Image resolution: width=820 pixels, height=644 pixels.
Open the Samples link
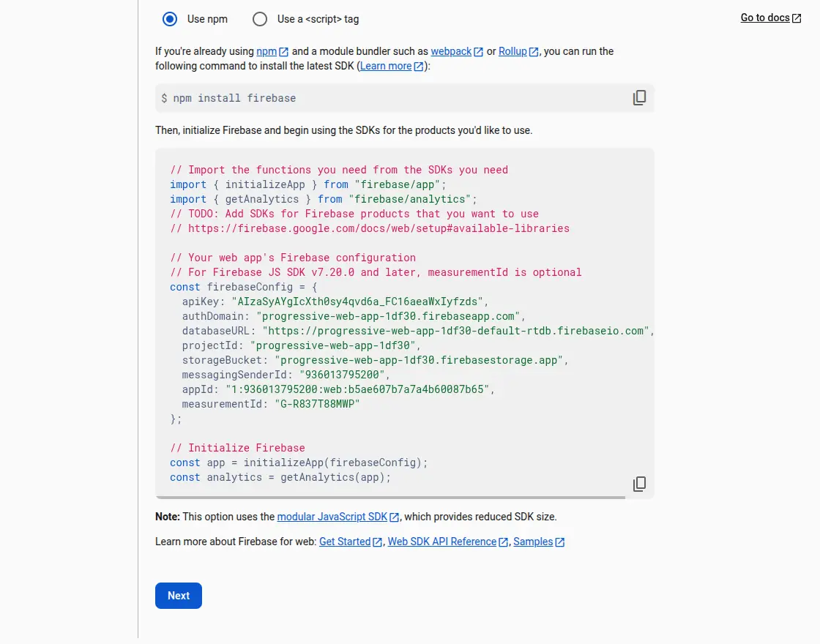click(x=533, y=542)
